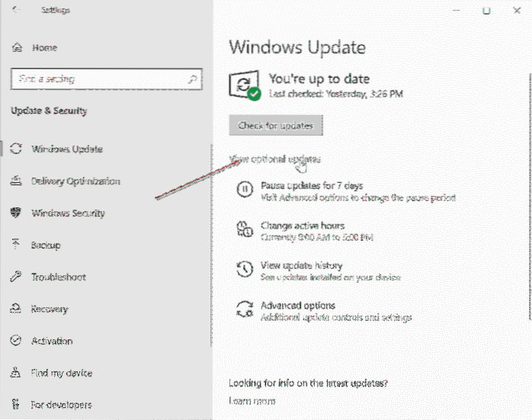Open View optional updates link
This screenshot has height=420, width=532.
274,159
